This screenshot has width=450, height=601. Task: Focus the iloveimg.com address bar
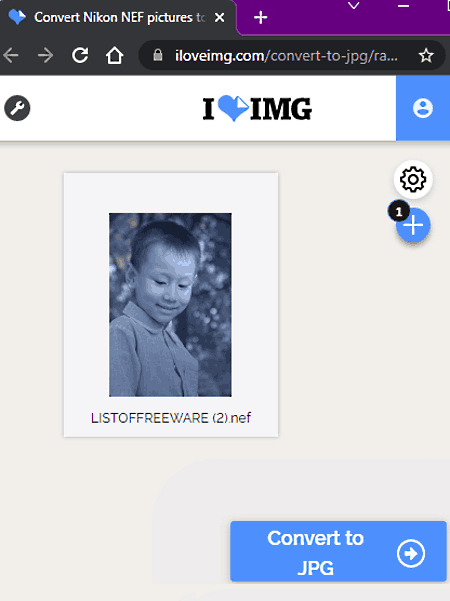(285, 56)
